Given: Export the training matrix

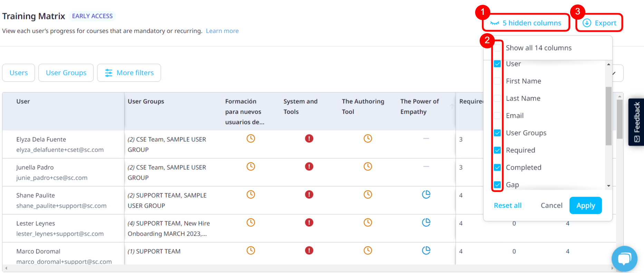Looking at the screenshot, I should [599, 23].
